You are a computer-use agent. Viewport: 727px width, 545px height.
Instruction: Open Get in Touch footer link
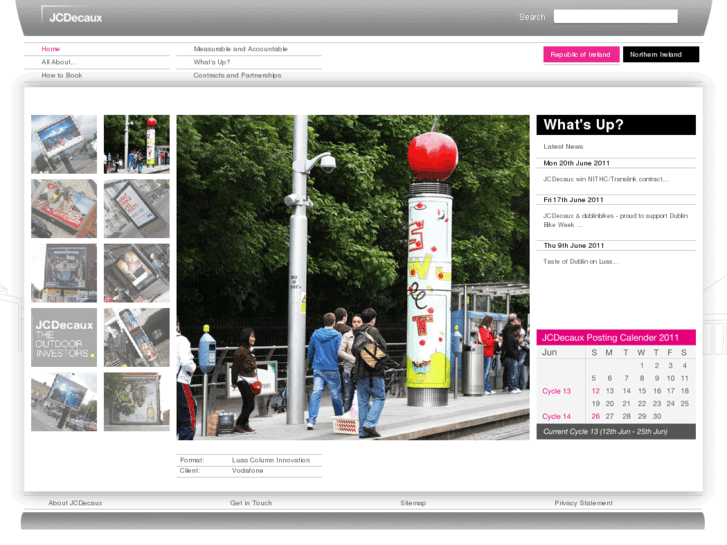251,503
